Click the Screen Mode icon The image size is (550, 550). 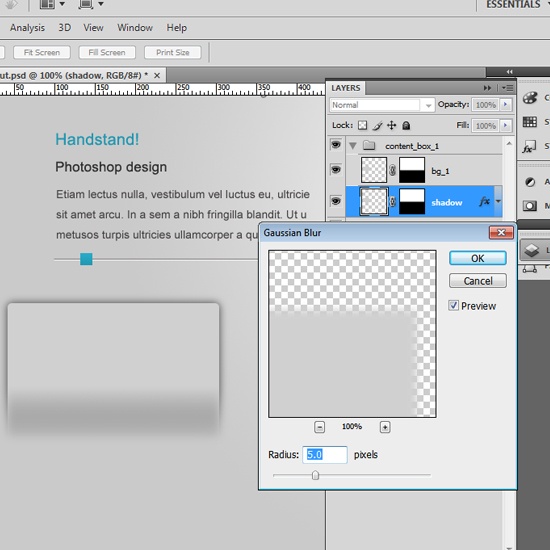click(86, 4)
